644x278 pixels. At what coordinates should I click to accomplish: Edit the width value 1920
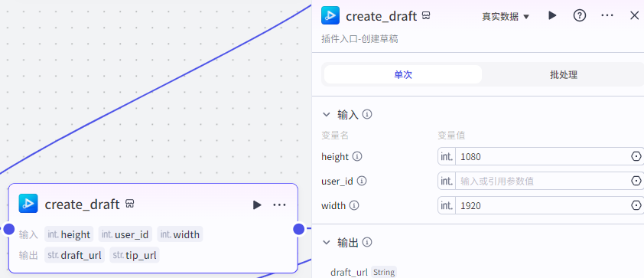click(x=542, y=205)
